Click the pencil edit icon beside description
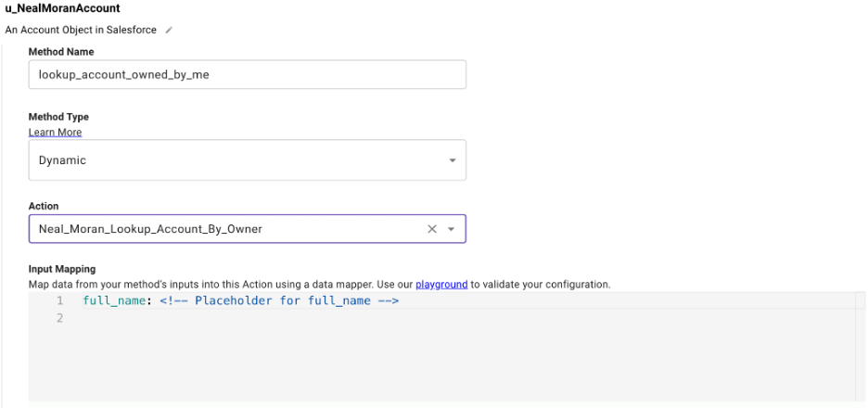Image resolution: width=868 pixels, height=408 pixels. point(169,30)
